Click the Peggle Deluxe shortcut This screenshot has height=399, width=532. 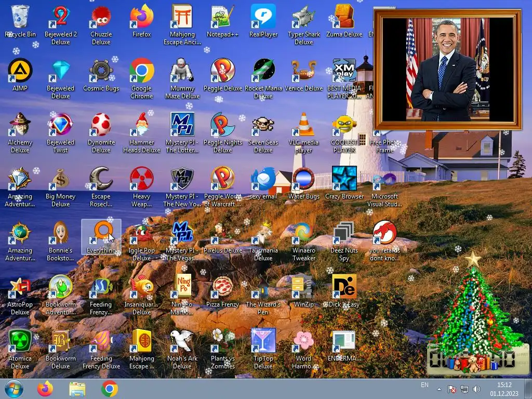click(x=222, y=70)
